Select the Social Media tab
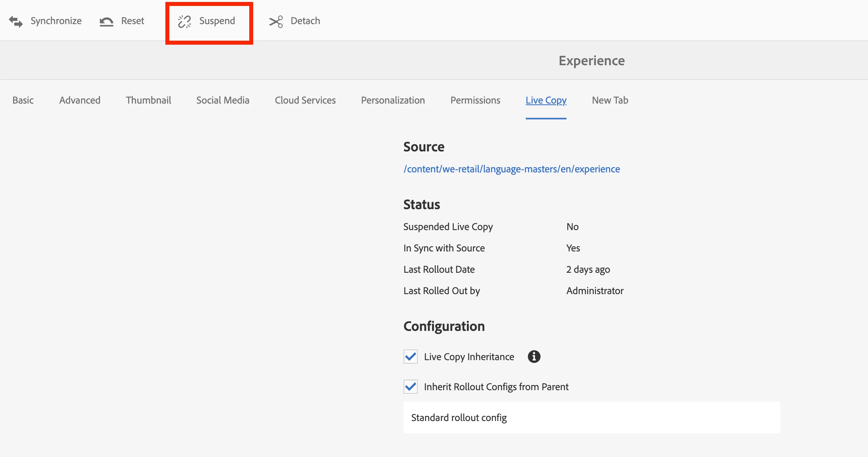 (223, 100)
